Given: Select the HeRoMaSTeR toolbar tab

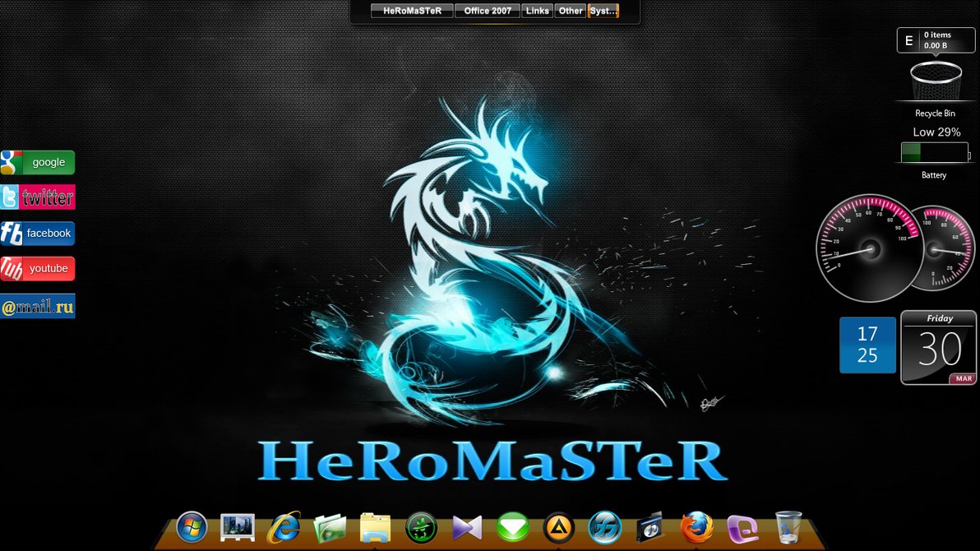Looking at the screenshot, I should click(412, 11).
